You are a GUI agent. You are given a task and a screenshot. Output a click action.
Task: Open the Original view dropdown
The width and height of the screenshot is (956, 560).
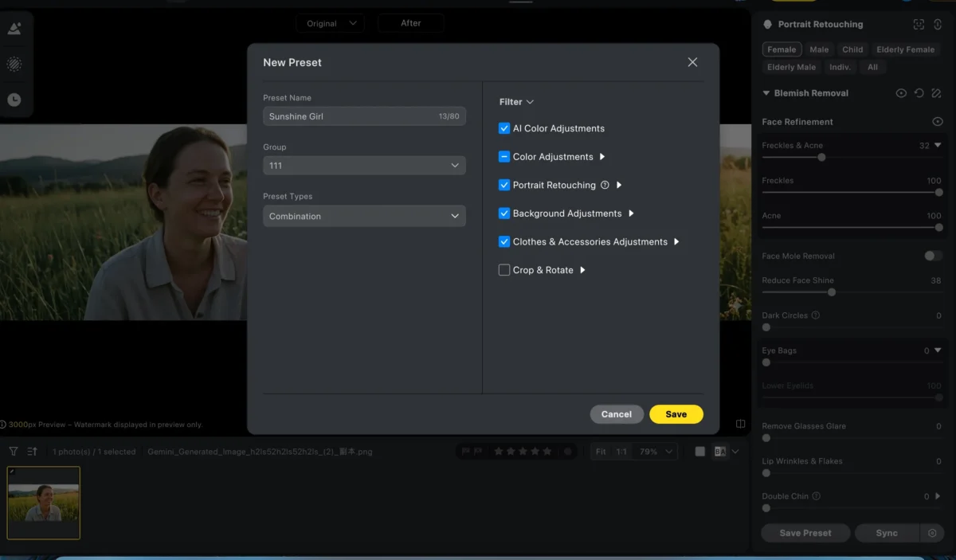point(330,23)
